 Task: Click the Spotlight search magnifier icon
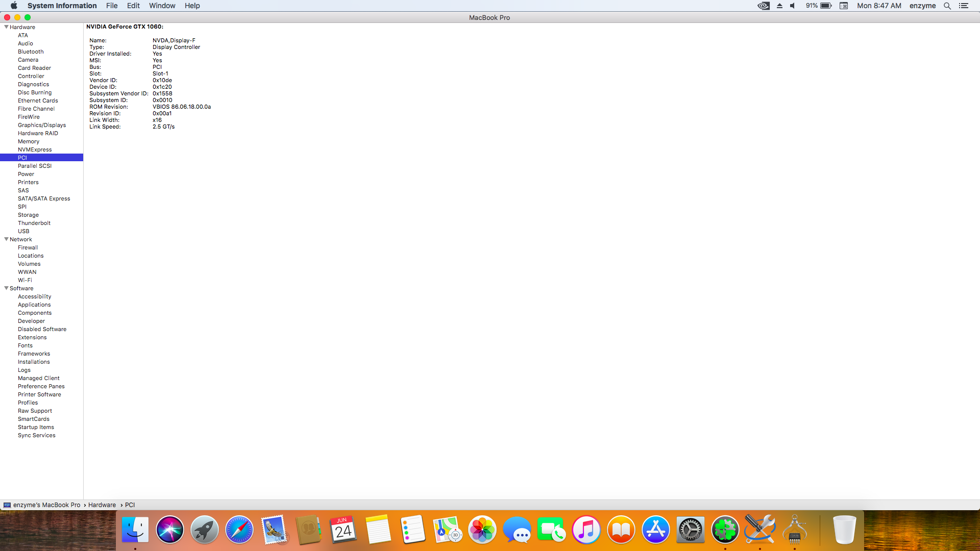coord(947,6)
